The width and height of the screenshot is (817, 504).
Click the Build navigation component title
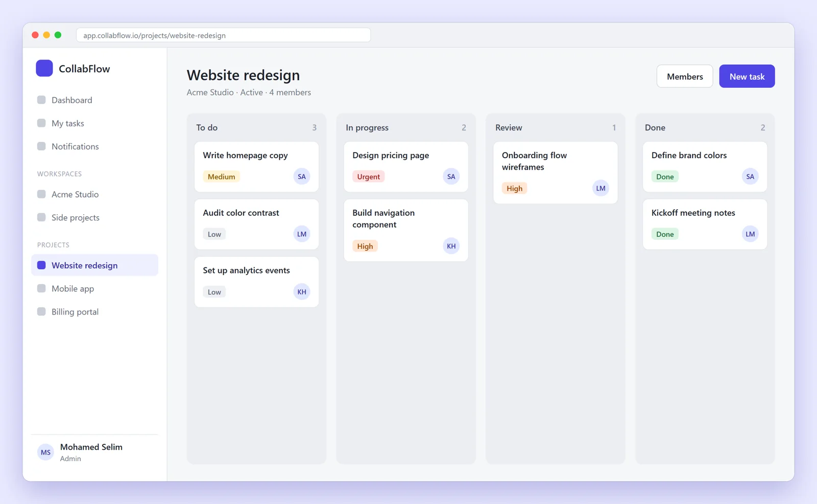click(383, 218)
